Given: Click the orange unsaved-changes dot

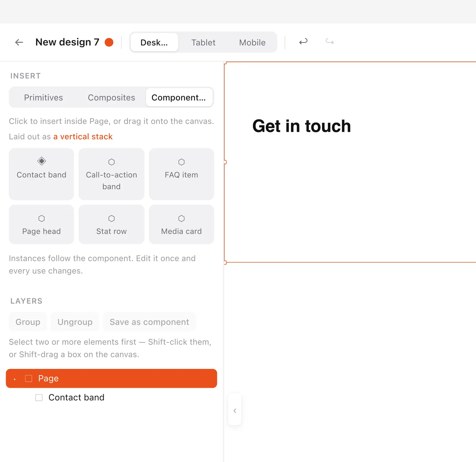Looking at the screenshot, I should tap(109, 42).
